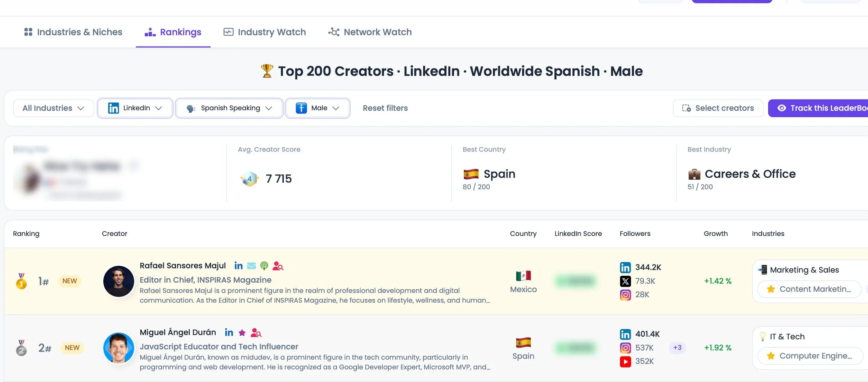
Task: Click the Followers column header
Action: (x=635, y=234)
